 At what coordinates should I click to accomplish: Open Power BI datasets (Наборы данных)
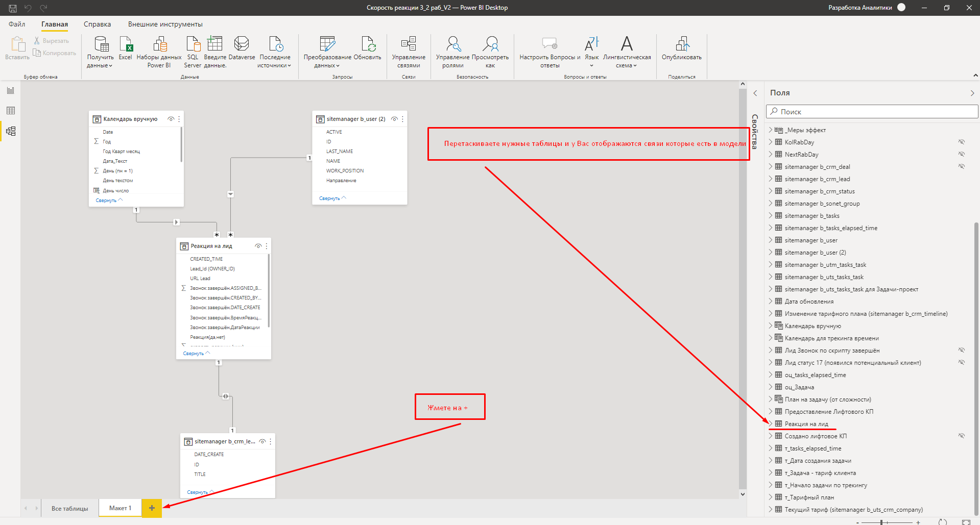click(x=159, y=52)
